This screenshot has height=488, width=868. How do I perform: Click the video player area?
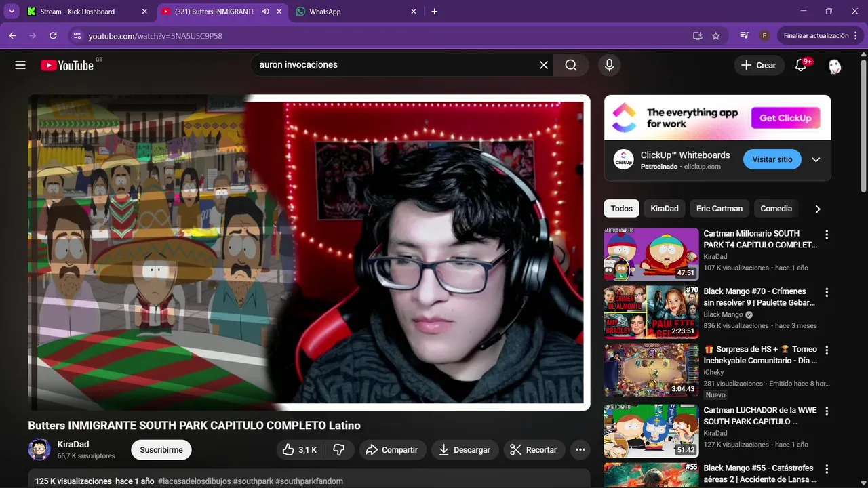point(309,252)
